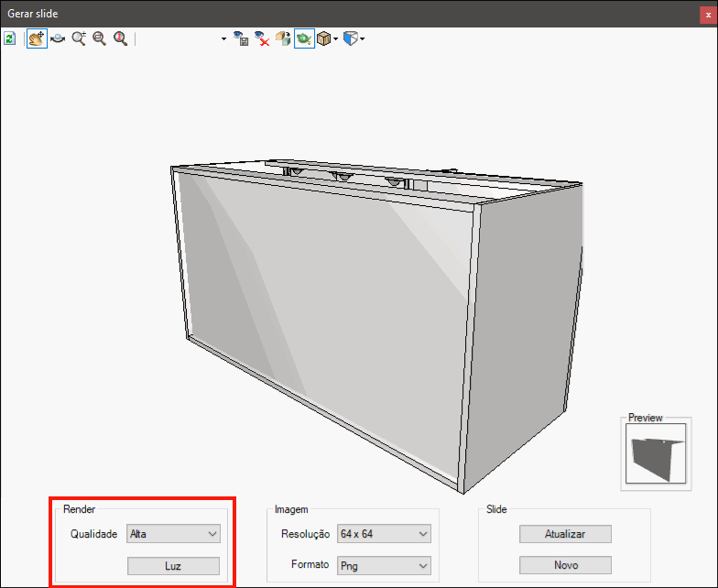Close the Gerar slide window

click(708, 15)
